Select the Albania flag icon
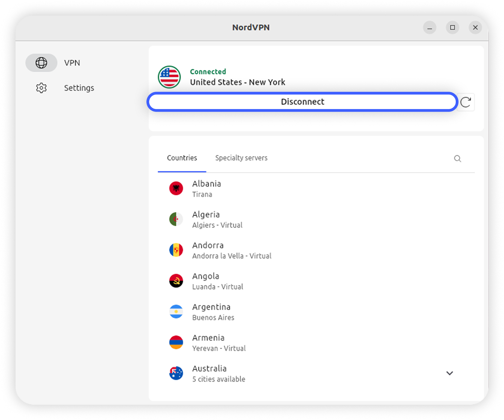 (176, 188)
